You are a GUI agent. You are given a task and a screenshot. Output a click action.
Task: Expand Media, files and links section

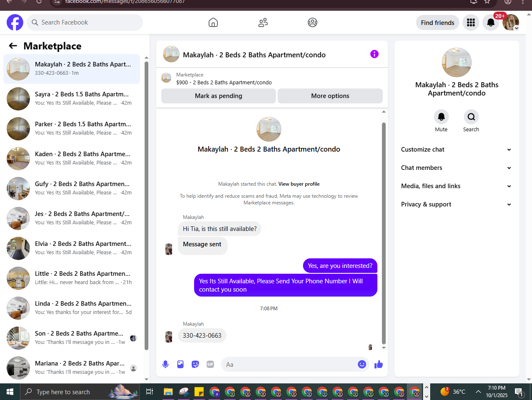tap(456, 186)
